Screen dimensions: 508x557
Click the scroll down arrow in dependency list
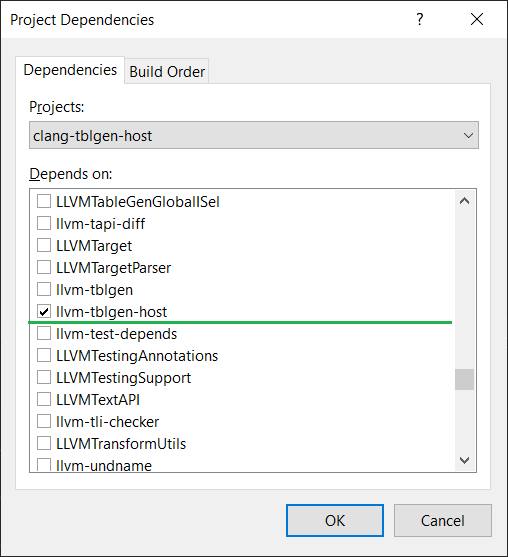pyautogui.click(x=464, y=460)
